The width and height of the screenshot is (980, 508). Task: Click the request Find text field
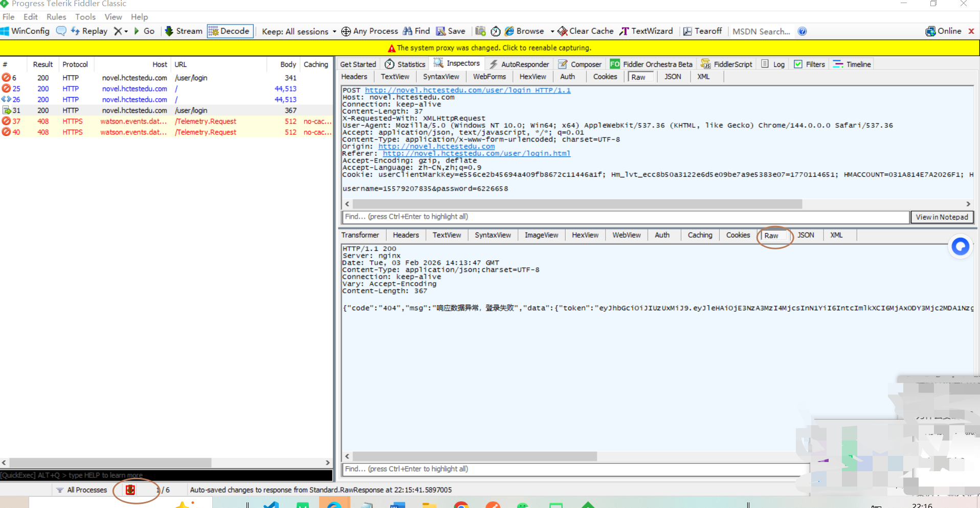(625, 217)
